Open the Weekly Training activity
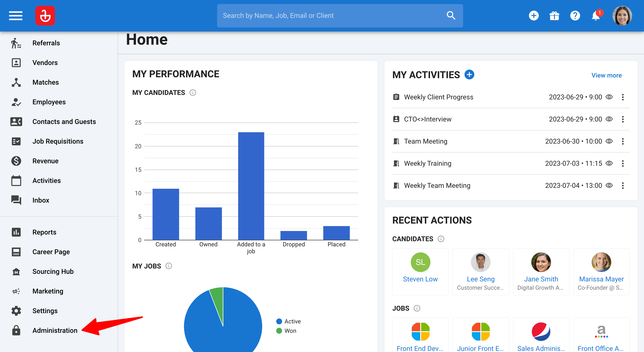This screenshot has width=644, height=352. (428, 163)
